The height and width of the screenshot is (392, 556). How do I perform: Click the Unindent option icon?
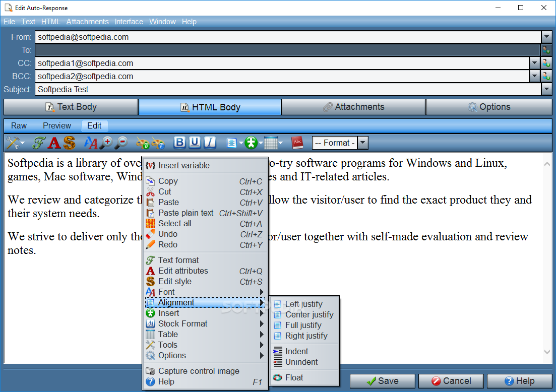pos(278,362)
